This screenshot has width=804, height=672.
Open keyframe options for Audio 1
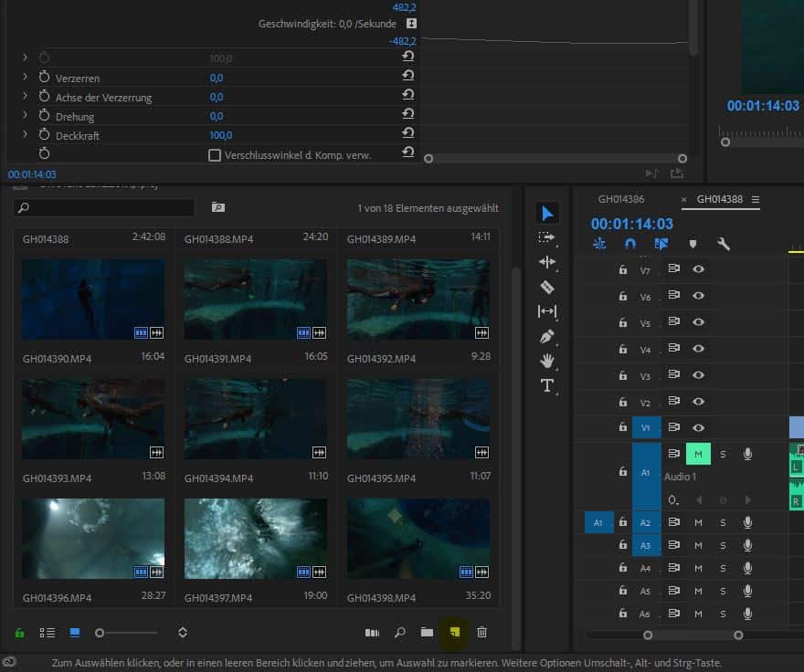(672, 499)
